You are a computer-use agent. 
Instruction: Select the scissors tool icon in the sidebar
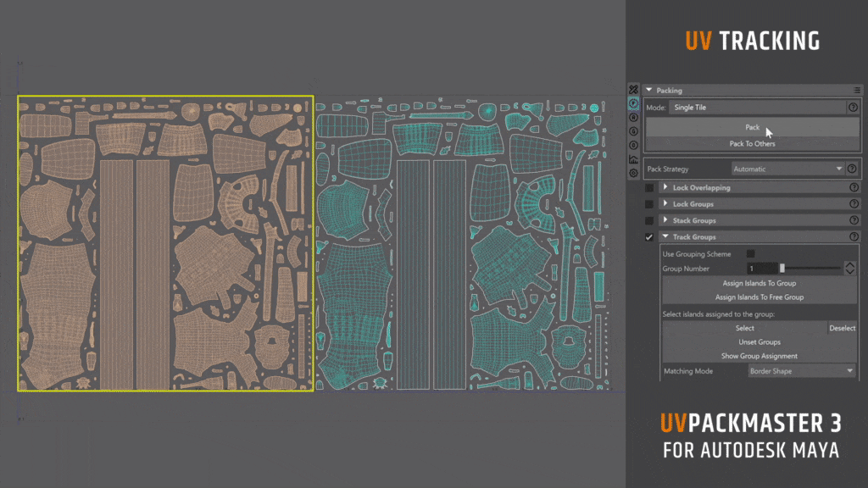click(632, 88)
